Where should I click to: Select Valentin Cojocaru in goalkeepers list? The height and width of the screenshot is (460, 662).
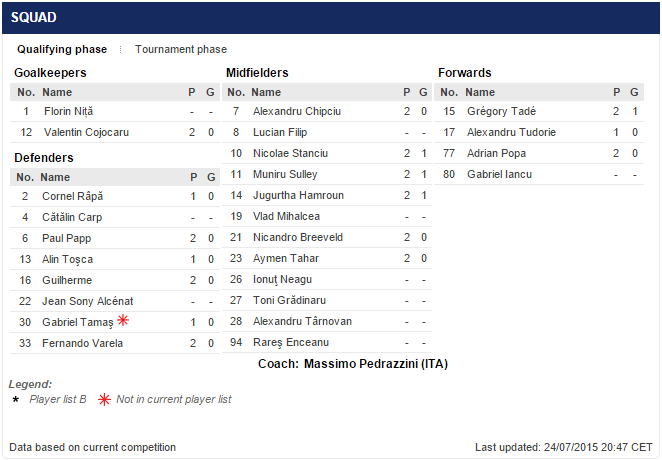87,132
